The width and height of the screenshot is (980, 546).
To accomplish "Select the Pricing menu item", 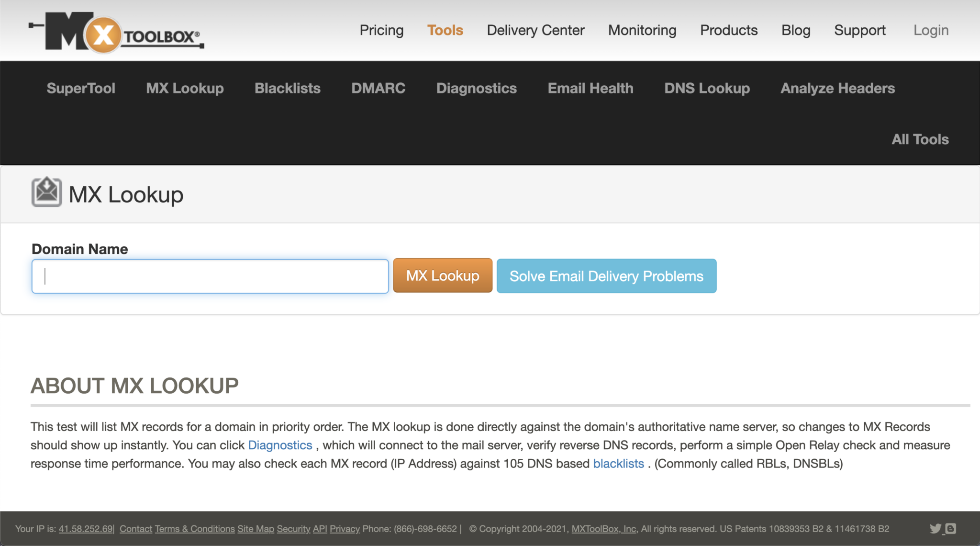I will 381,30.
